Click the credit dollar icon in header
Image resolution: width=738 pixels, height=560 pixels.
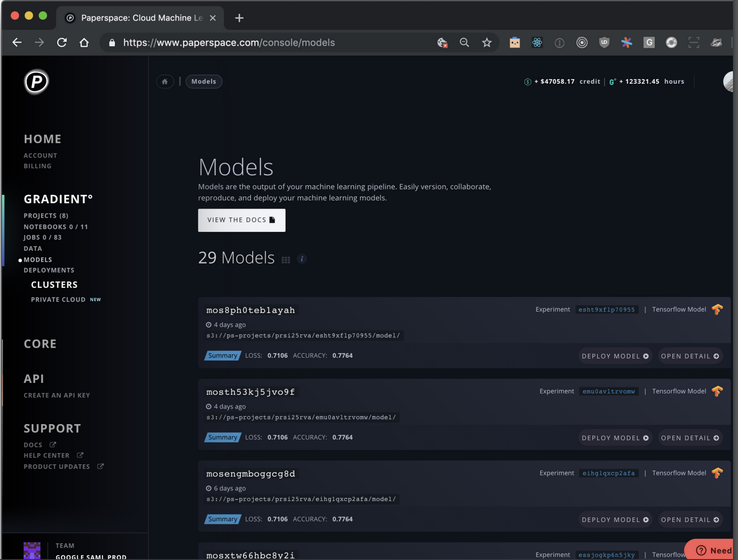click(x=527, y=82)
